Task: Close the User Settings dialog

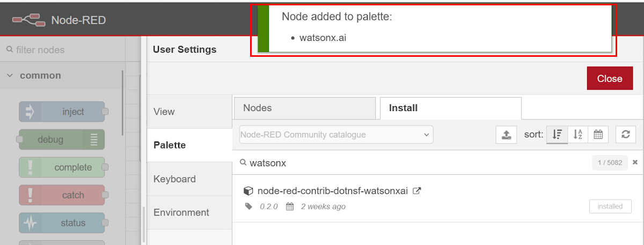Action: click(610, 78)
